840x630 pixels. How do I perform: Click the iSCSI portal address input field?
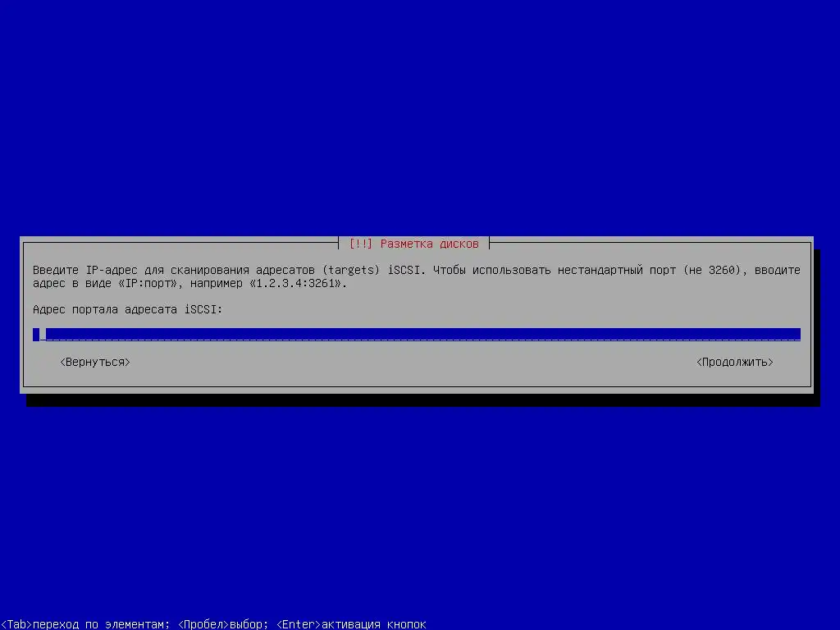click(x=417, y=335)
